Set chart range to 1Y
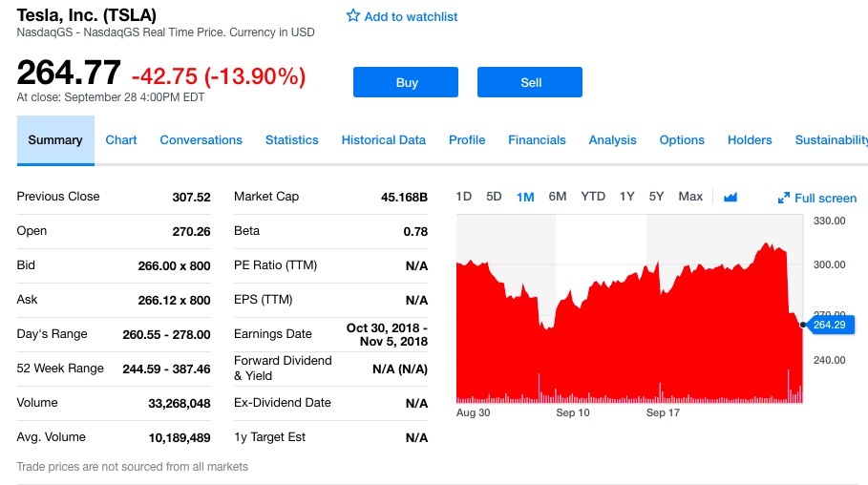Screen dimensions: 868x485 pos(626,197)
